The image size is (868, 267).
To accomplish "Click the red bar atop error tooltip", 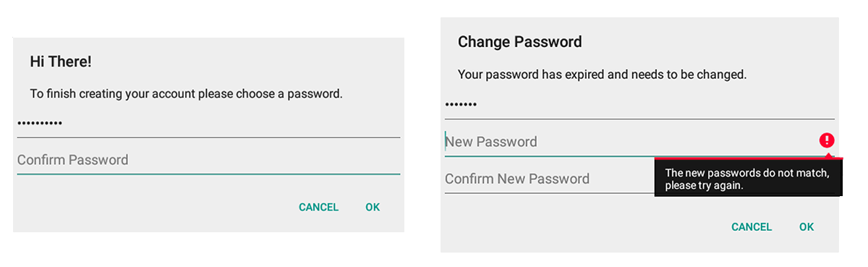I will click(749, 157).
